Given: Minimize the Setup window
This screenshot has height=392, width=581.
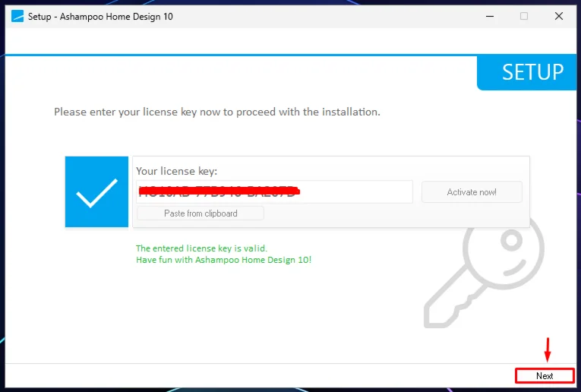Looking at the screenshot, I should point(490,16).
